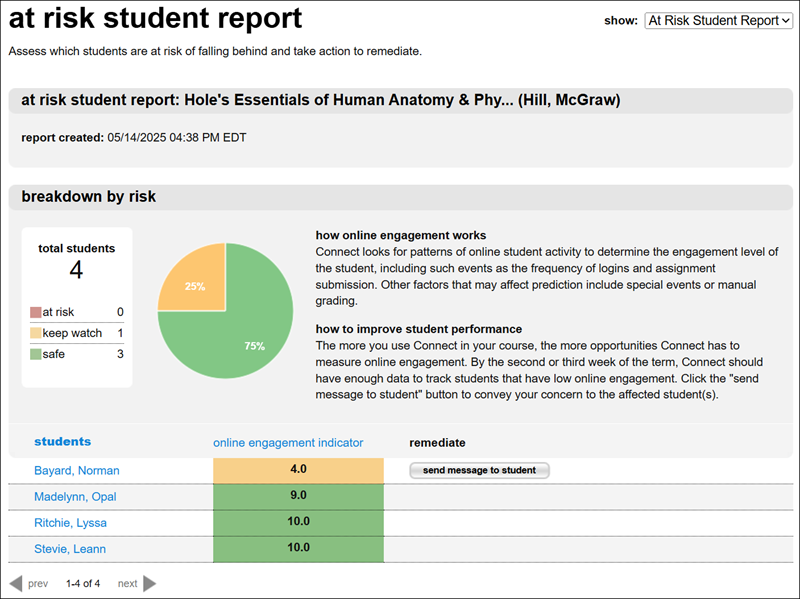
Task: Click the prev pagination text
Action: pos(37,583)
